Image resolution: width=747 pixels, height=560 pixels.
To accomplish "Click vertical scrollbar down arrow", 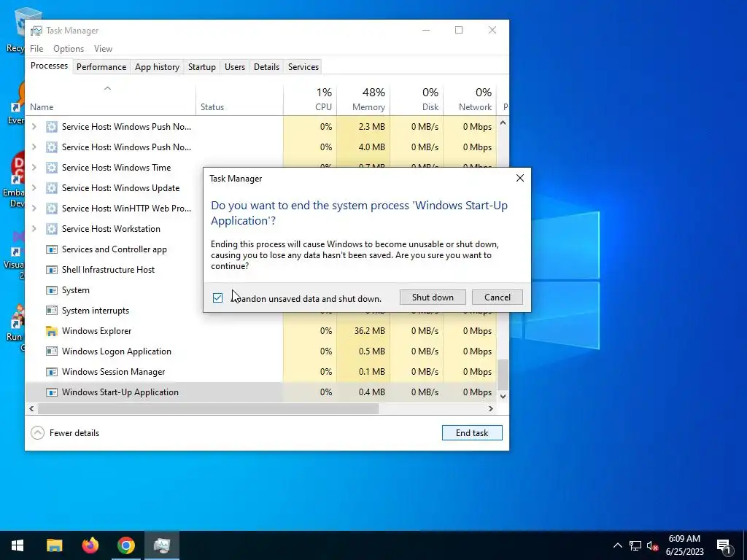I will [503, 396].
